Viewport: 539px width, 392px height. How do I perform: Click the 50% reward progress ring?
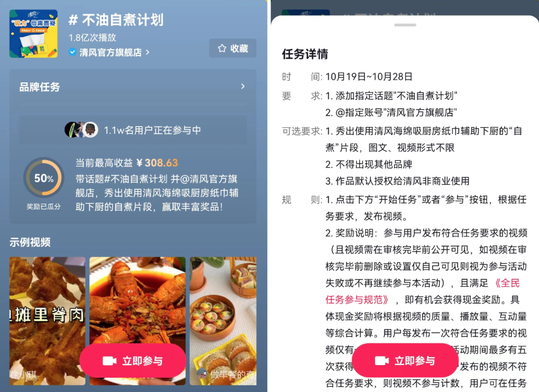(x=43, y=177)
